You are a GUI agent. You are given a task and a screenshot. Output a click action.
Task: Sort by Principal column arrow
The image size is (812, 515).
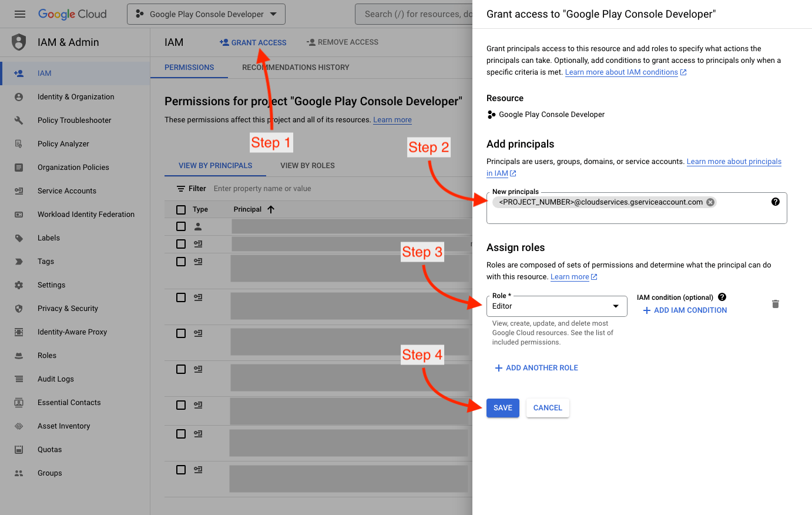click(x=271, y=209)
